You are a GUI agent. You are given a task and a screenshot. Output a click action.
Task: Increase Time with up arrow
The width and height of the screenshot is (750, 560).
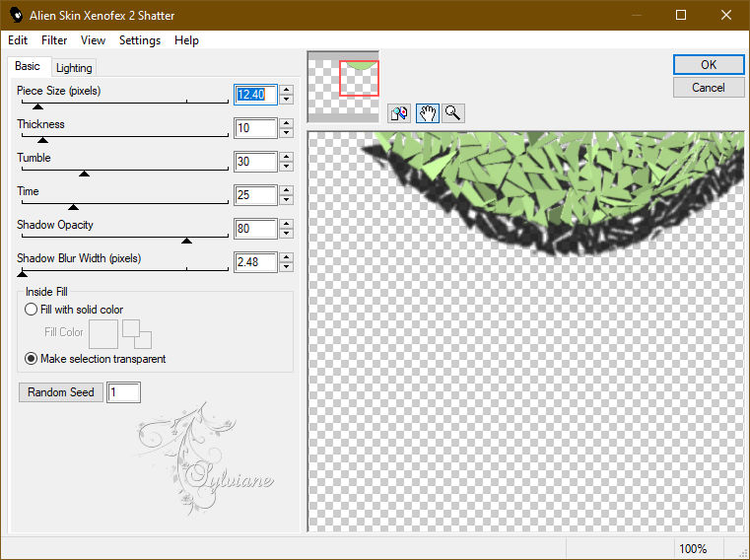(x=286, y=190)
